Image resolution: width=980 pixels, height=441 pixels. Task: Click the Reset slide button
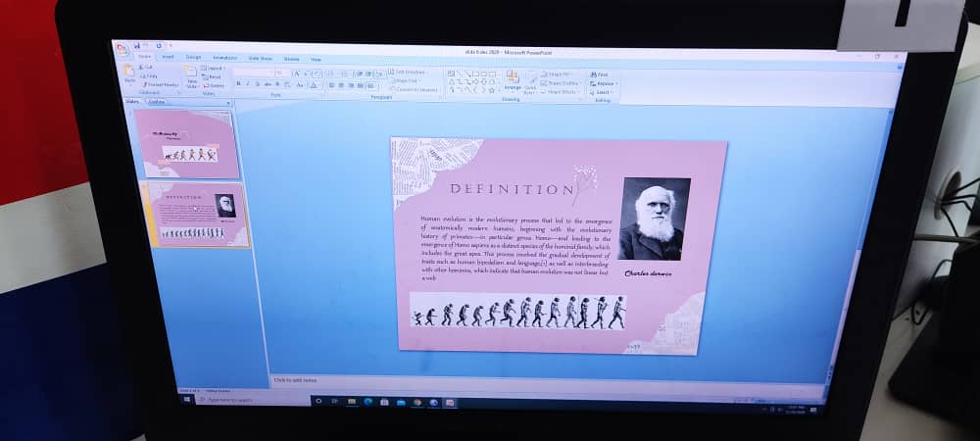click(x=214, y=76)
